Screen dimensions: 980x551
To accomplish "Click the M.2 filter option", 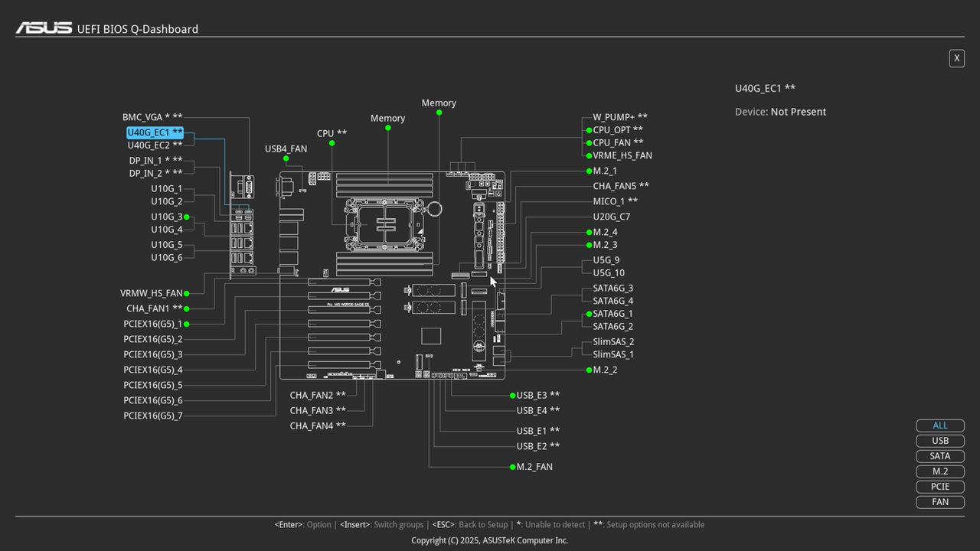I will 939,471.
